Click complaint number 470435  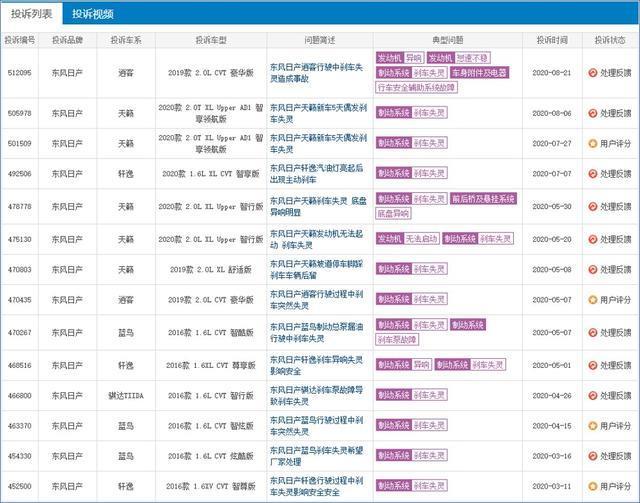click(x=20, y=300)
